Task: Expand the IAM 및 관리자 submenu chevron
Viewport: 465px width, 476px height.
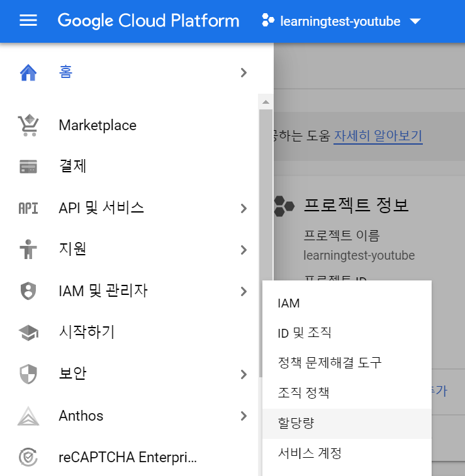Action: (x=244, y=291)
